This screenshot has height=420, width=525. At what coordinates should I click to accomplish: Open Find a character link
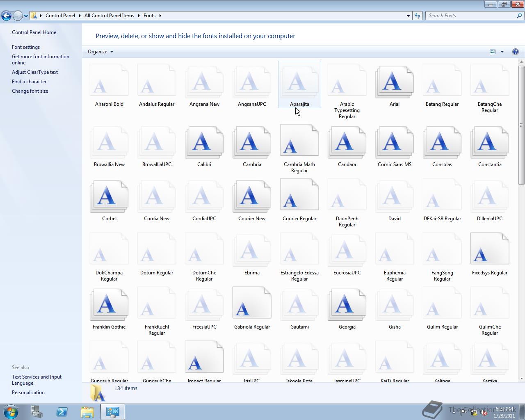click(x=29, y=82)
